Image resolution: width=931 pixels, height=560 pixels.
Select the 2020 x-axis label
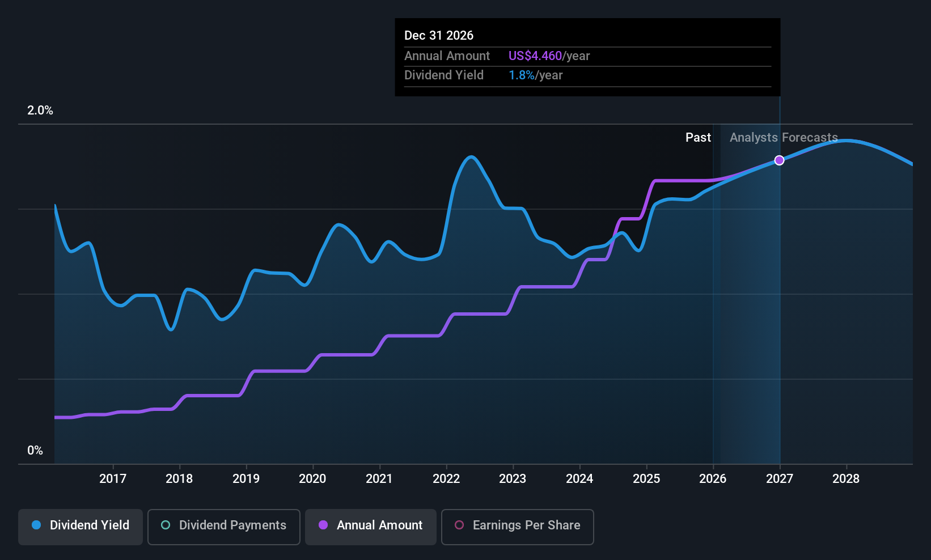click(312, 478)
